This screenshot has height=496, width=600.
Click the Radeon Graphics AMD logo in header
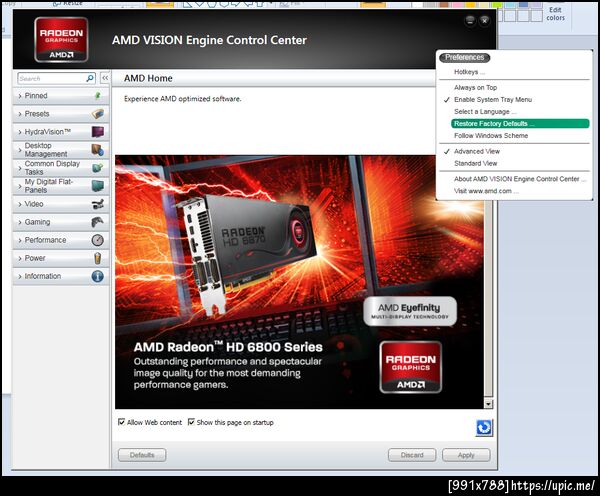tap(61, 40)
